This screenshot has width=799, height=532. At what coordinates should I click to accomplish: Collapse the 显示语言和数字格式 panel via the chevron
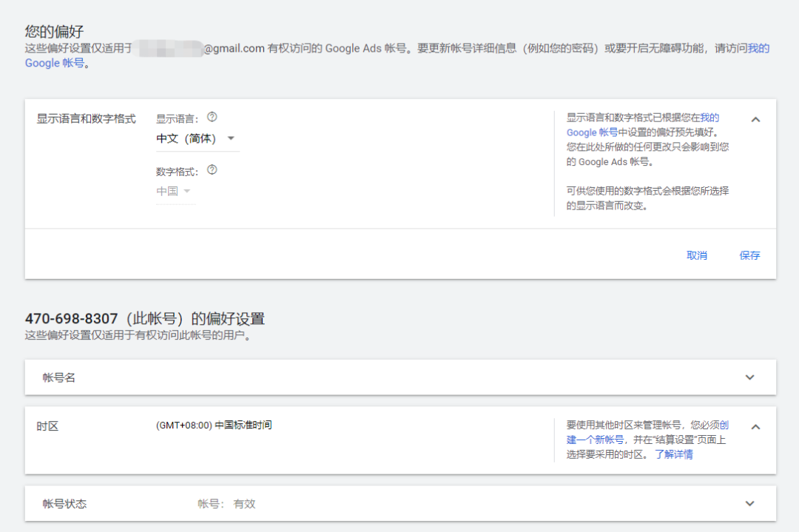click(x=755, y=118)
